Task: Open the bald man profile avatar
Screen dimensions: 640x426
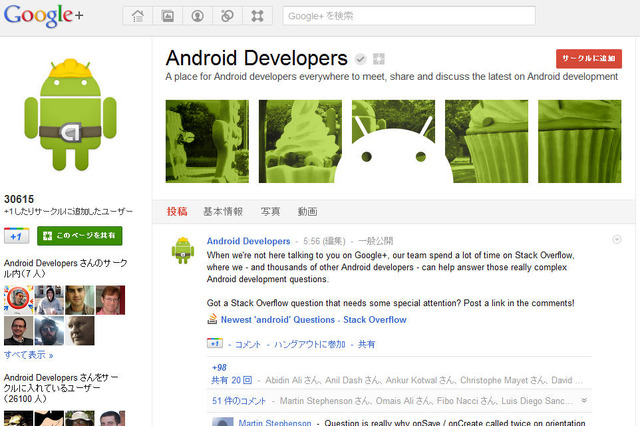Action: [x=80, y=331]
